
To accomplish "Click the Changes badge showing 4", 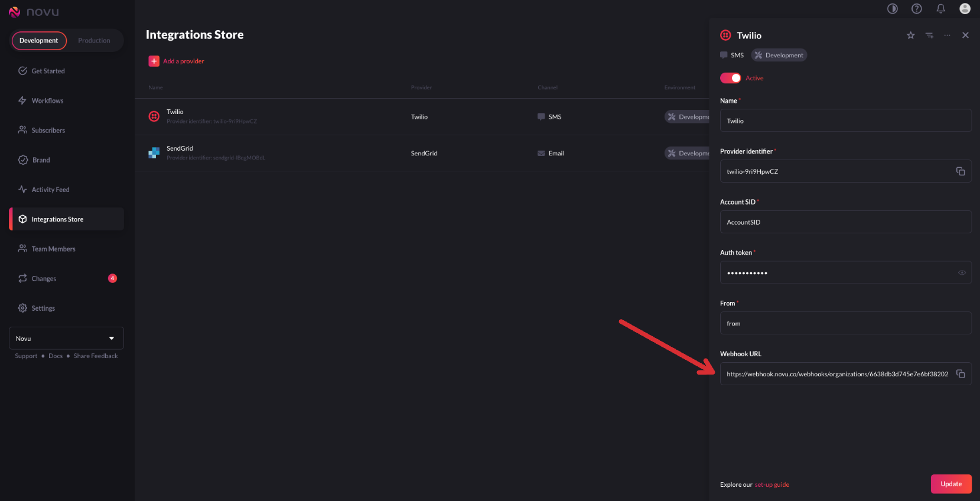I will click(112, 278).
